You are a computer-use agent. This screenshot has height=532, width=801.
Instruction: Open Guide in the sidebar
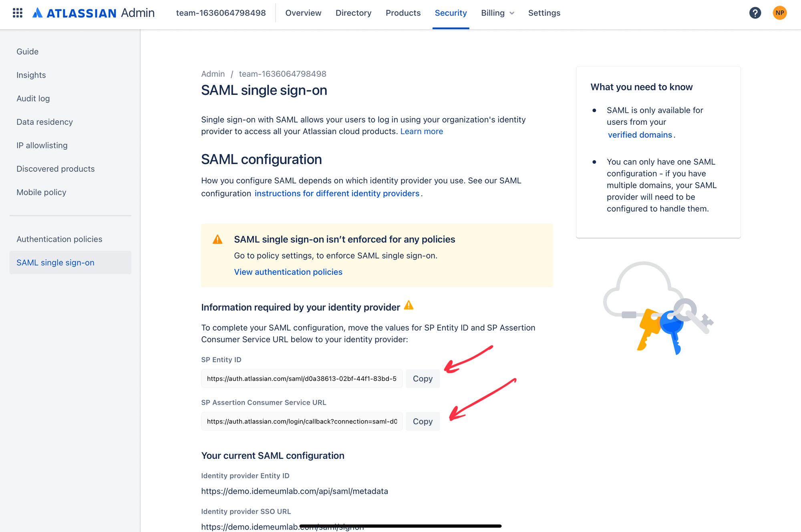click(28, 52)
